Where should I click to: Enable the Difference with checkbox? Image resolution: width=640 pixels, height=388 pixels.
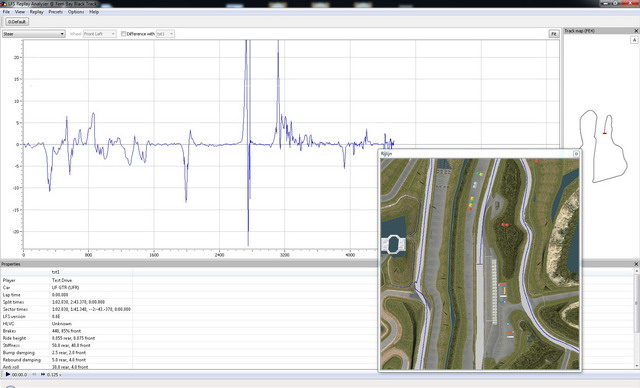coord(123,34)
